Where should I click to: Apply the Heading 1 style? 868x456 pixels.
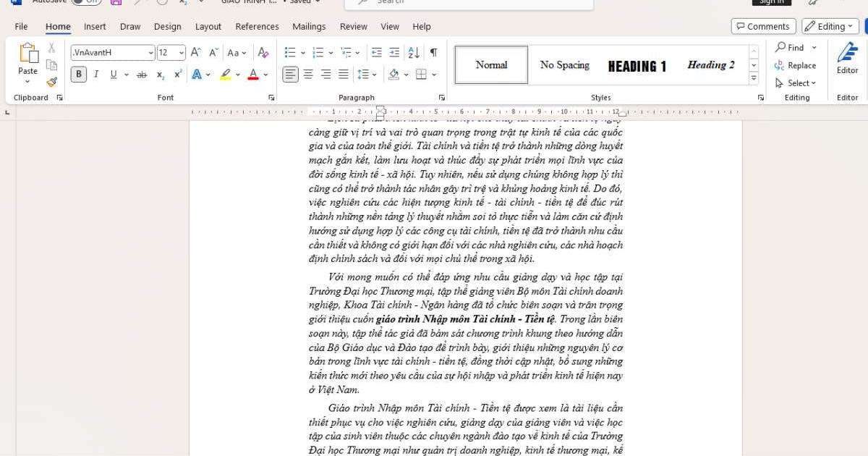click(637, 65)
